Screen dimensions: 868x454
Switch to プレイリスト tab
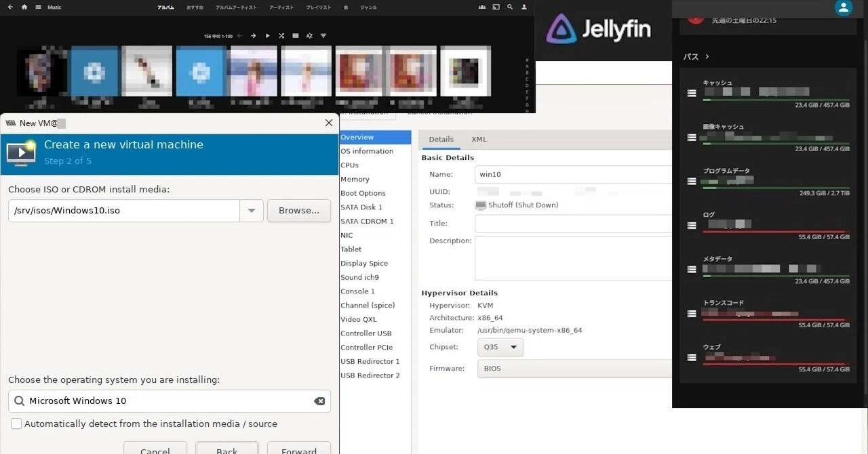[x=319, y=7]
